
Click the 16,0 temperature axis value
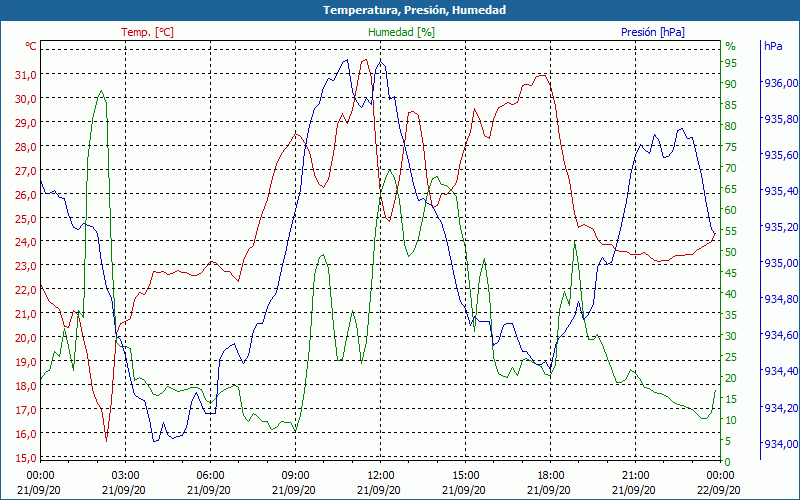click(x=26, y=434)
